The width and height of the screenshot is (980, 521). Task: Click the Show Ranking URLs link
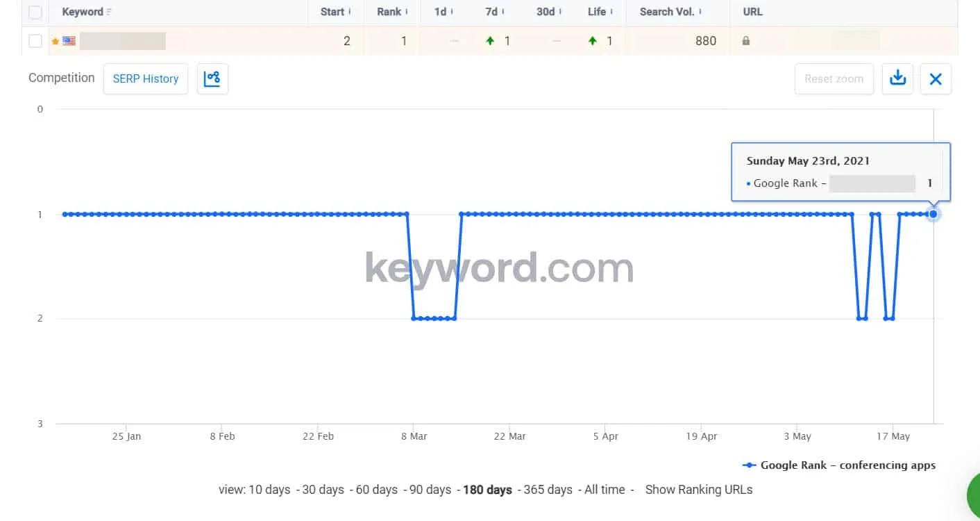699,489
